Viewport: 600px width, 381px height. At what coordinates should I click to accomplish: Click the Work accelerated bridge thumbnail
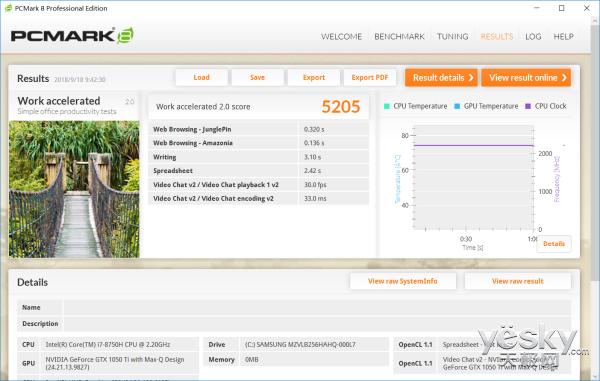click(x=74, y=189)
